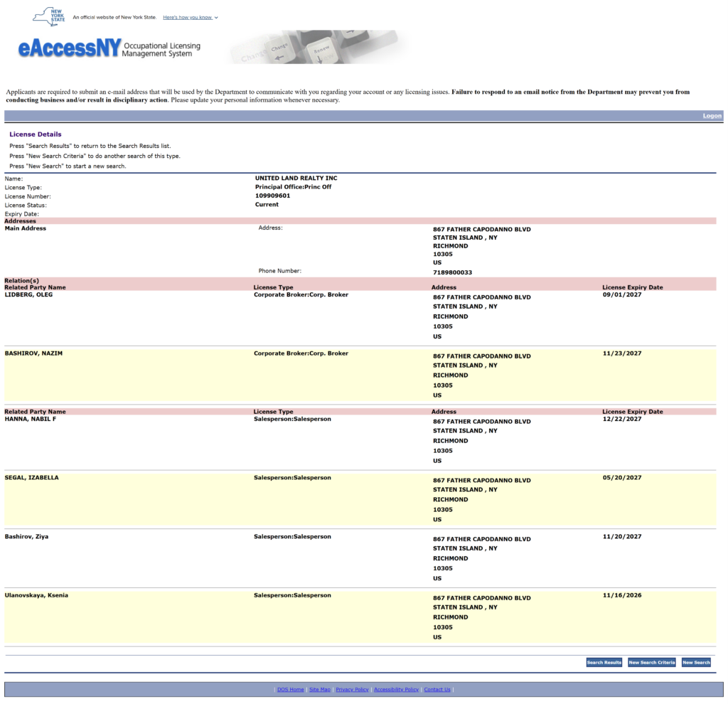Image resolution: width=728 pixels, height=704 pixels.
Task: Expand the "Here's how you know" dropdown
Action: pos(190,17)
